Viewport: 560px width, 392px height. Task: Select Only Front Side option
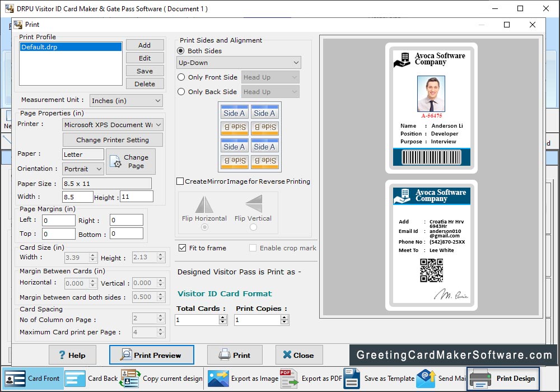(x=181, y=77)
